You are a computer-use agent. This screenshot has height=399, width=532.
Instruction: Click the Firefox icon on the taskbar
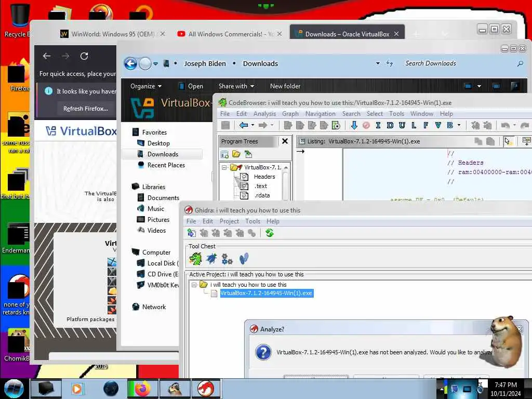pyautogui.click(x=142, y=389)
